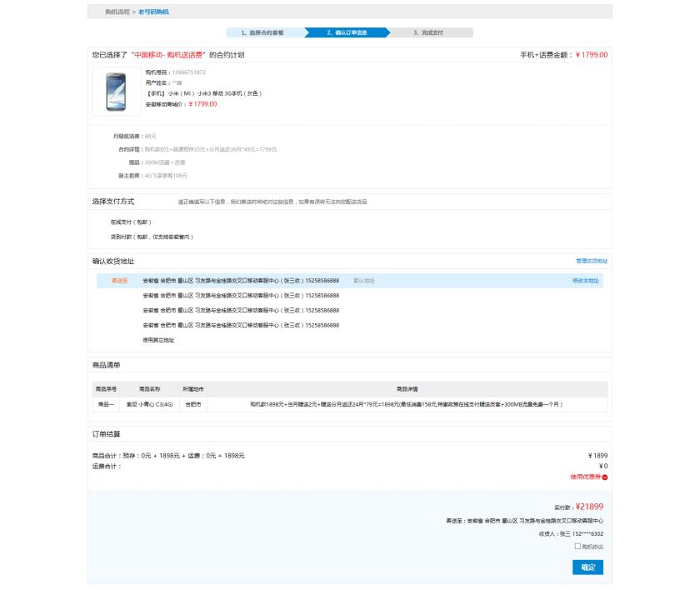Screen dimensions: 700x590
Task: Click the 商品一 table cell
Action: pyautogui.click(x=106, y=404)
